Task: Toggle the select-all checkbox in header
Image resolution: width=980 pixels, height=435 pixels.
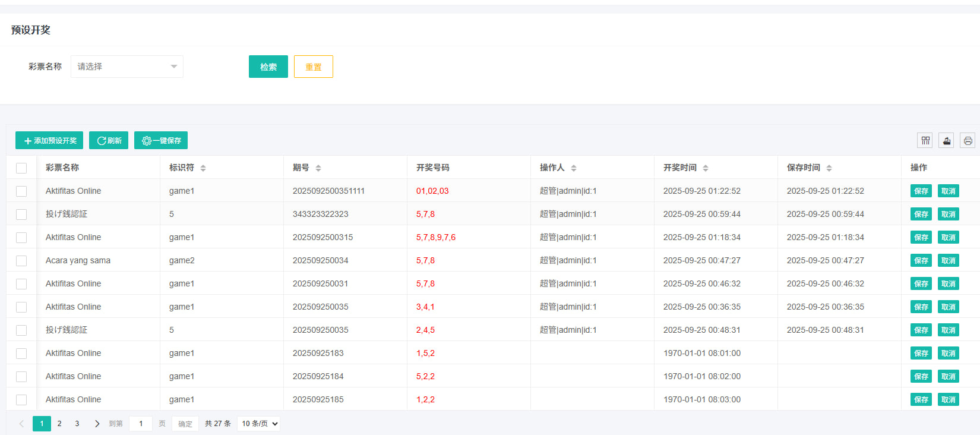Action: click(x=21, y=168)
